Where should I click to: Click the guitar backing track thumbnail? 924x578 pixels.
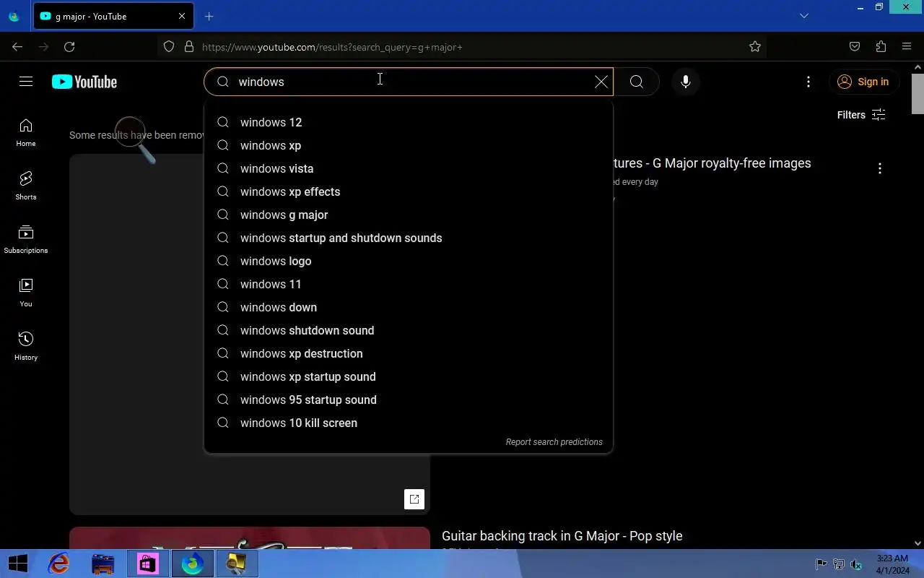[250, 538]
